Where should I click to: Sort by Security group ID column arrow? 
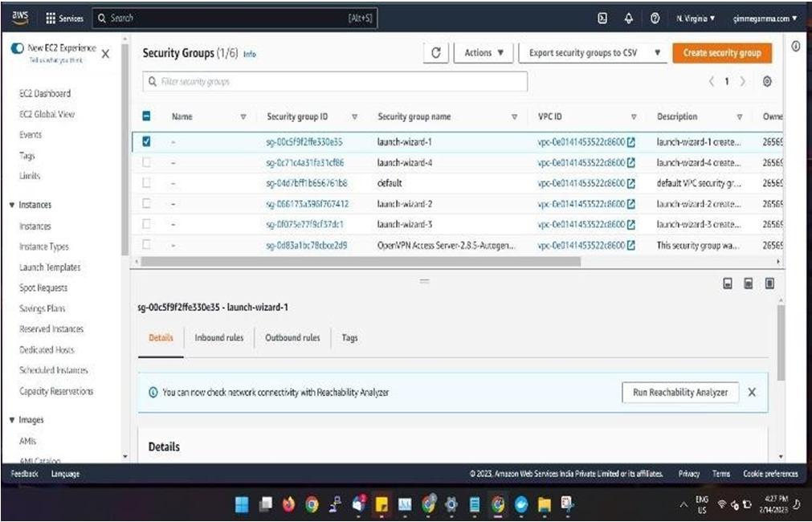[x=355, y=117]
